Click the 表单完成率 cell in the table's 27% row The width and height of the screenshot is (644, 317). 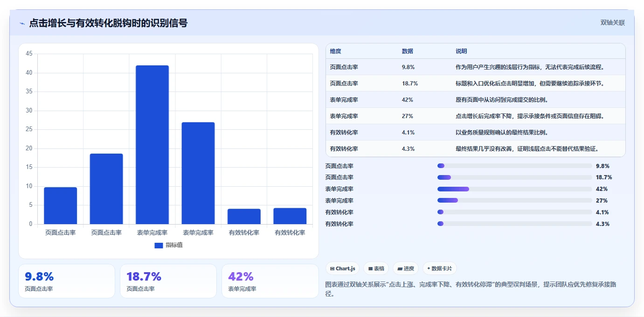[x=344, y=116]
